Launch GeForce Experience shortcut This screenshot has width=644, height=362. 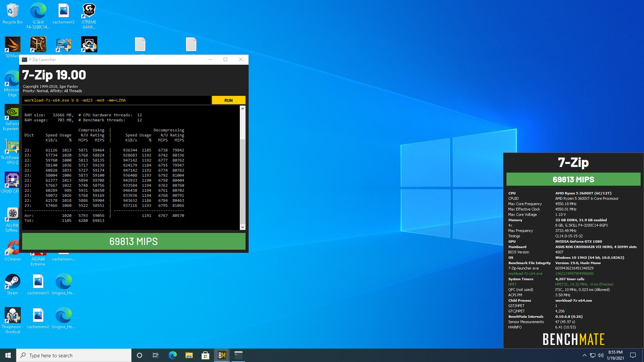(12, 117)
